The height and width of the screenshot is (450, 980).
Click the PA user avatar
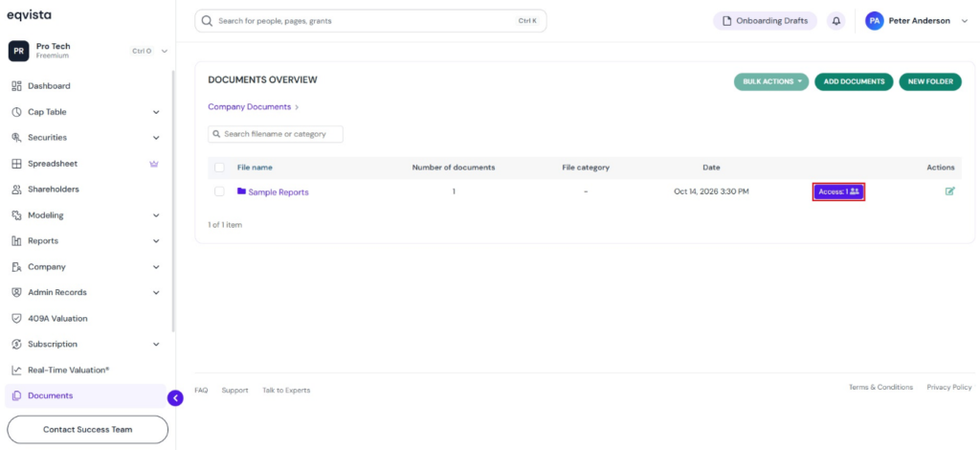[x=875, y=21]
